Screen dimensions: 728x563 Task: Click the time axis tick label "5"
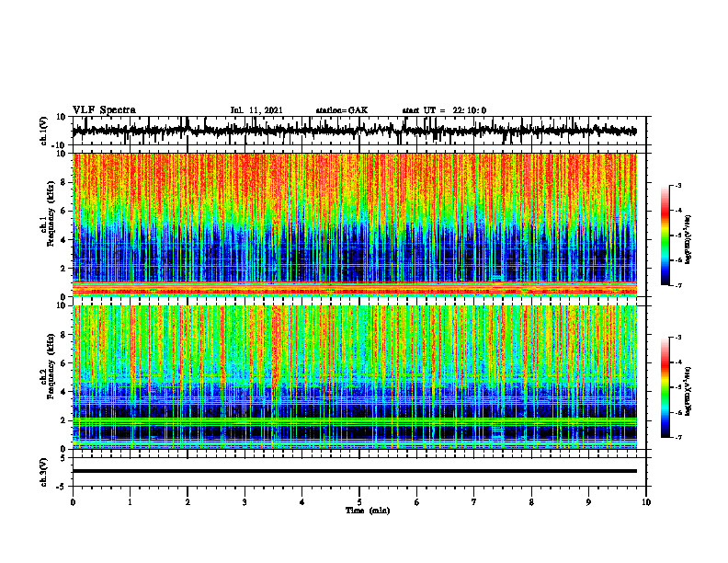[359, 502]
